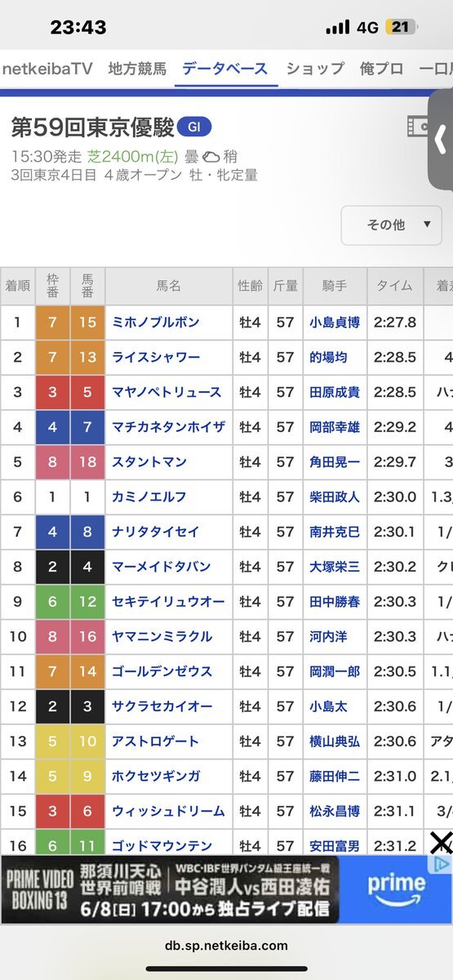Open jockey link 岡部幸雄

click(x=335, y=427)
